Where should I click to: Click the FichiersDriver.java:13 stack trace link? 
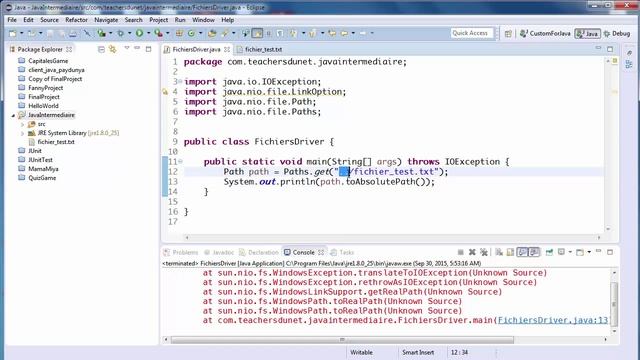[553, 320]
